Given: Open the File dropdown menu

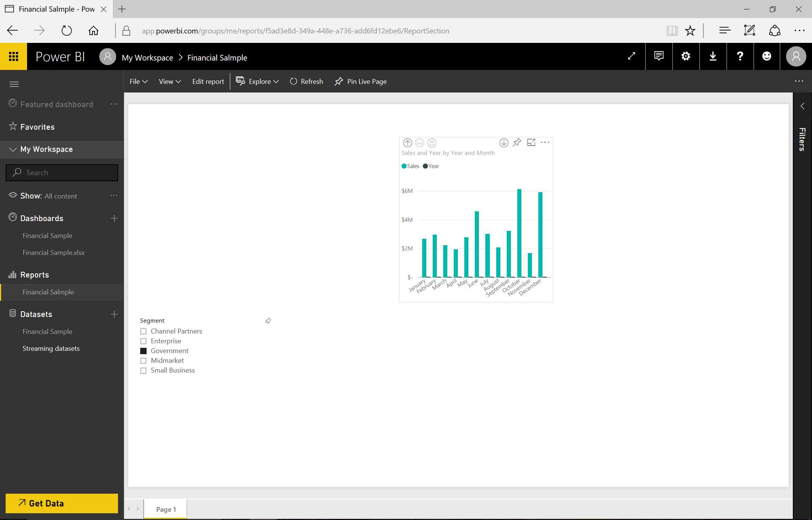Looking at the screenshot, I should 138,81.
